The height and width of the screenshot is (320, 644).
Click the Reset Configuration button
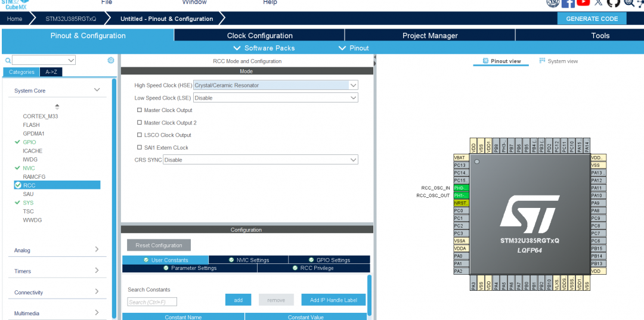click(x=159, y=246)
